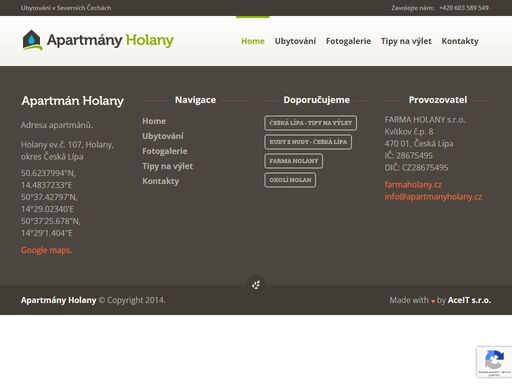The width and height of the screenshot is (512, 384).
Task: Click the phone number in top bar
Action: 464,8
